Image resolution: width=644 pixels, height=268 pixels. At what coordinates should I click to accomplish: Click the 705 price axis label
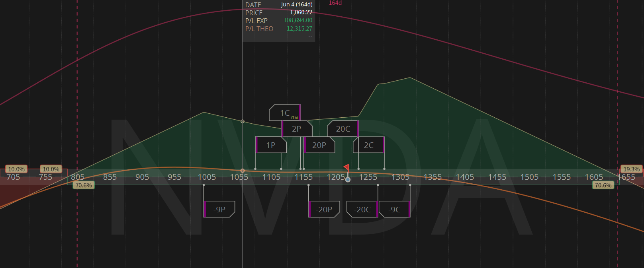pyautogui.click(x=13, y=177)
